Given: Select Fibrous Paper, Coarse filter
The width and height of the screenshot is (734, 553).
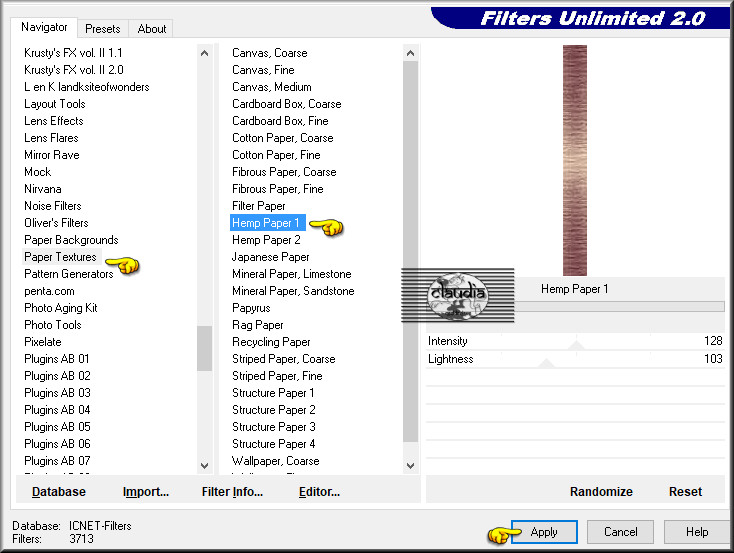Looking at the screenshot, I should (x=284, y=172).
